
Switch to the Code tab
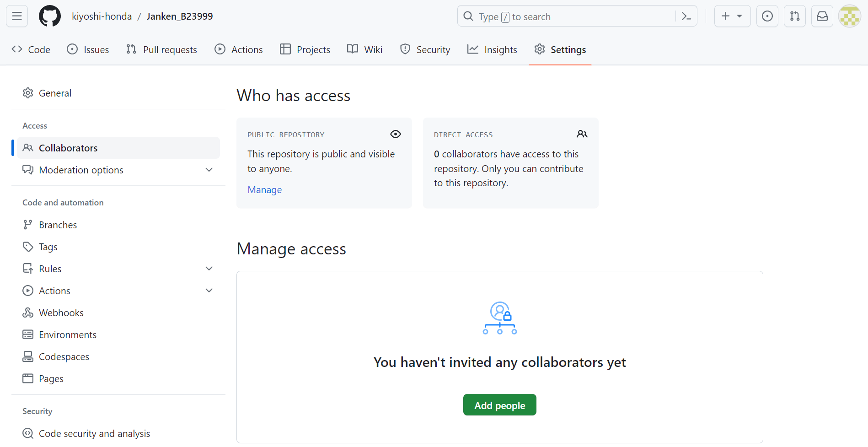point(31,49)
